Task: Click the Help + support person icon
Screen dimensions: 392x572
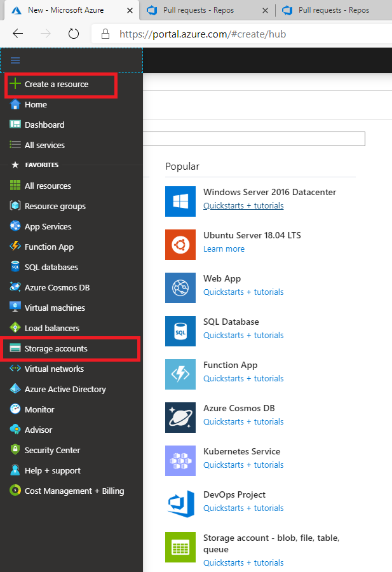Action: (15, 470)
